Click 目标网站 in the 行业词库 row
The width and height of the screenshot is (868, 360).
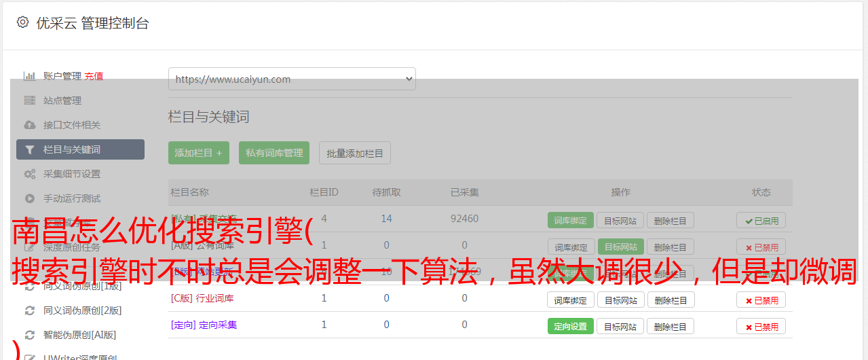click(x=621, y=300)
